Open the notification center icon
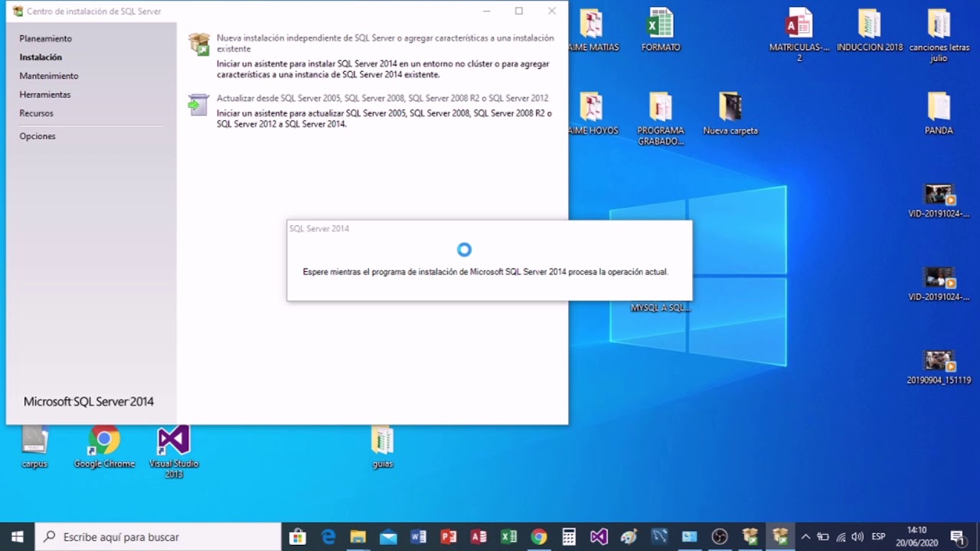Screen dimensions: 980x551 957,536
